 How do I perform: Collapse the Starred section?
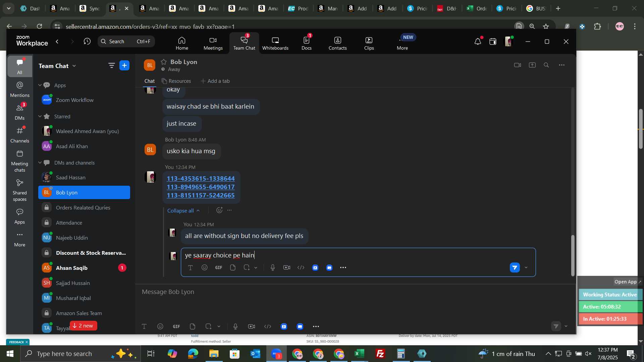pos(40,116)
